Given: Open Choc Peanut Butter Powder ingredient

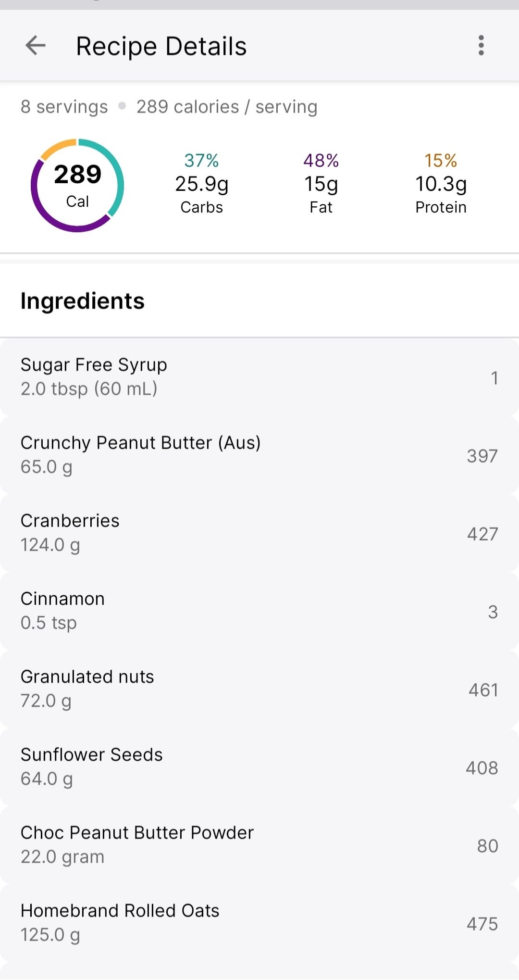Looking at the screenshot, I should click(x=259, y=844).
